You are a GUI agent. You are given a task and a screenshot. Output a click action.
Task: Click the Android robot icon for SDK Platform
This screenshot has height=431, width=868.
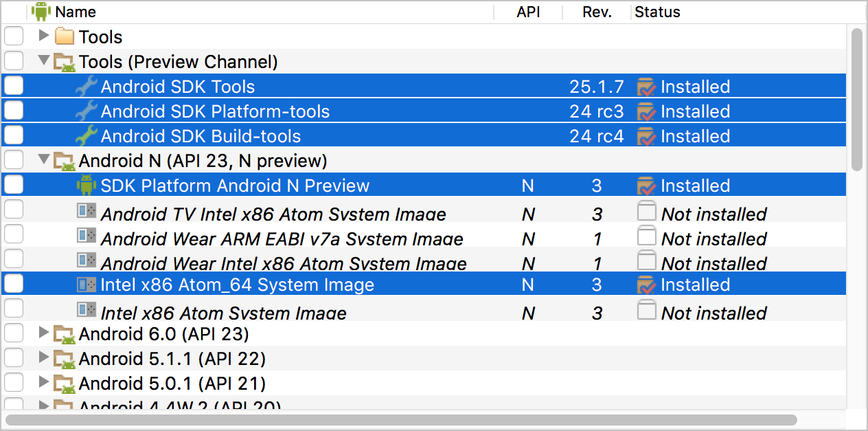point(87,186)
